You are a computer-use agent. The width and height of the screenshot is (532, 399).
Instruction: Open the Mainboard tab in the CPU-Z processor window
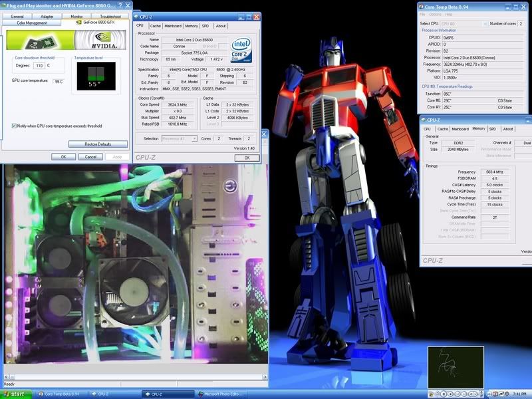173,26
